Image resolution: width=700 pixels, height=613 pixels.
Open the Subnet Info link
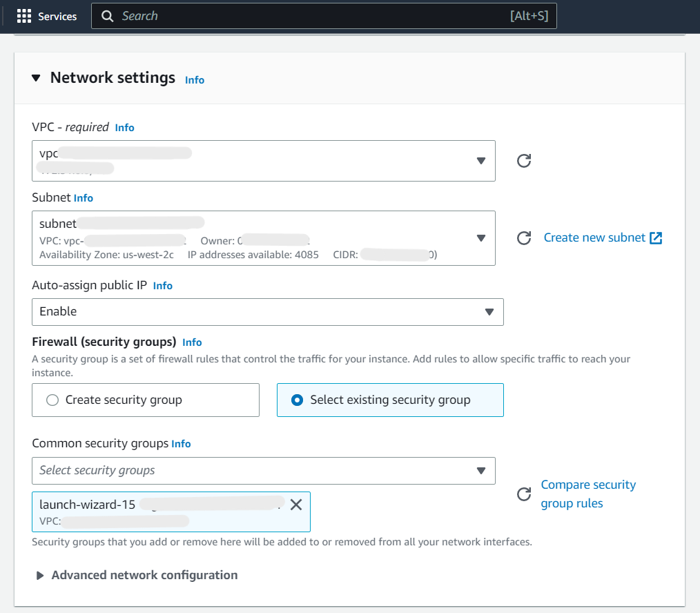pos(84,198)
